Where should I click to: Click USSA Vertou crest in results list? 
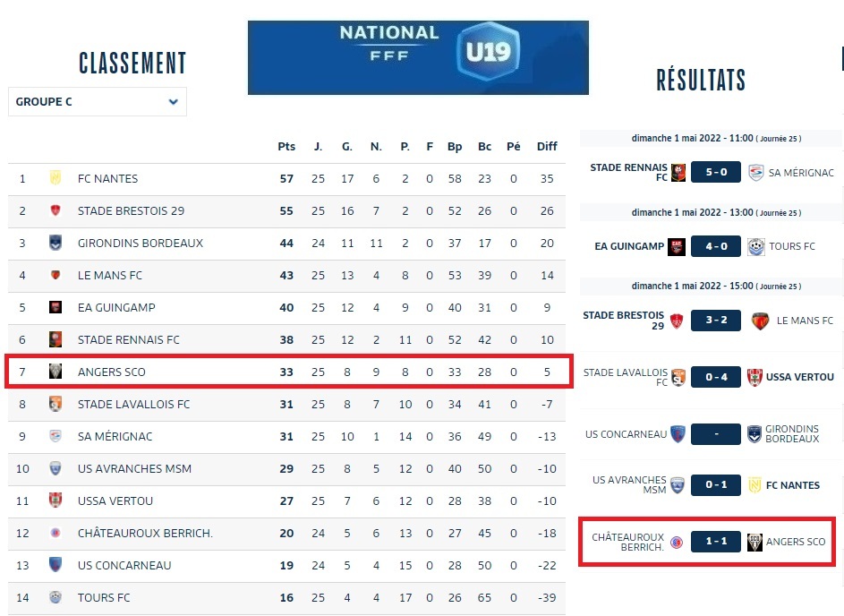coord(754,377)
